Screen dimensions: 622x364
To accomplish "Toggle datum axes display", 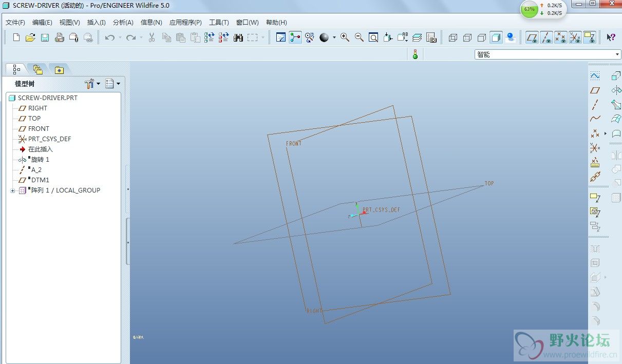I will (x=546, y=37).
